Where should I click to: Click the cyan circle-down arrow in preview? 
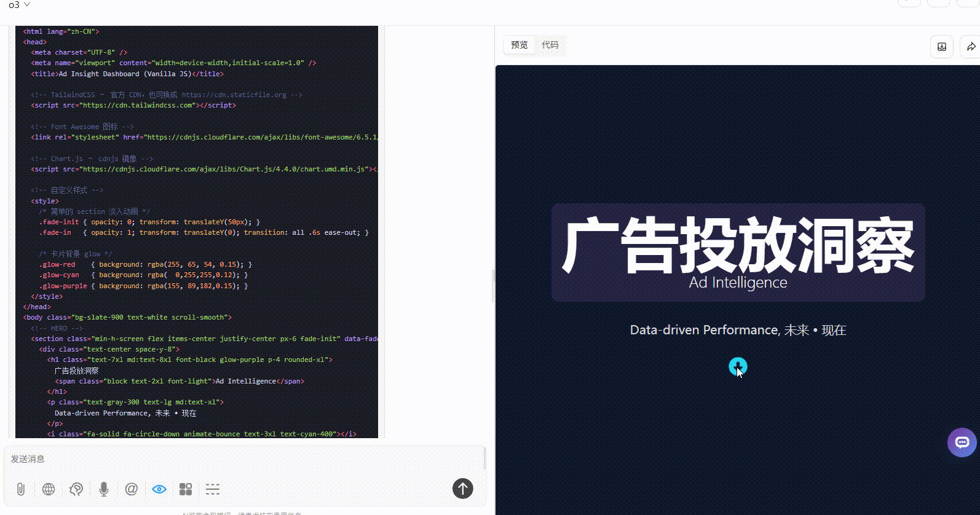[738, 367]
